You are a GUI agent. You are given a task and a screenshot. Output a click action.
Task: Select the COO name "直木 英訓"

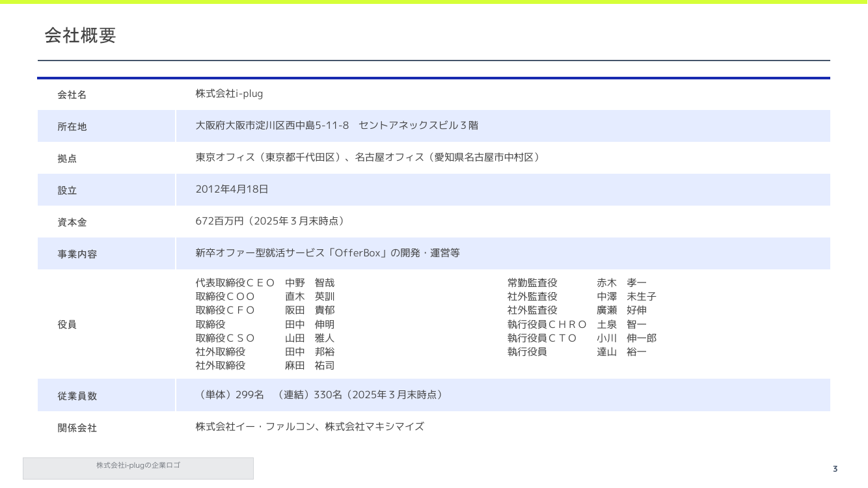310,297
